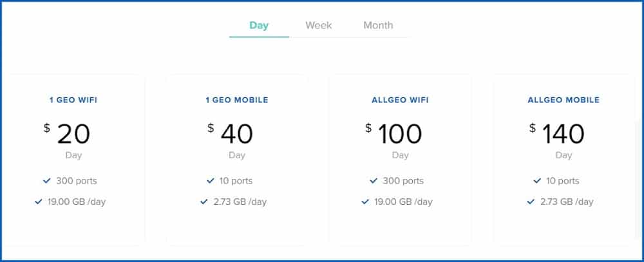Click the $40 price of 1 GEO MOBILE
The image size is (644, 262).
click(231, 133)
